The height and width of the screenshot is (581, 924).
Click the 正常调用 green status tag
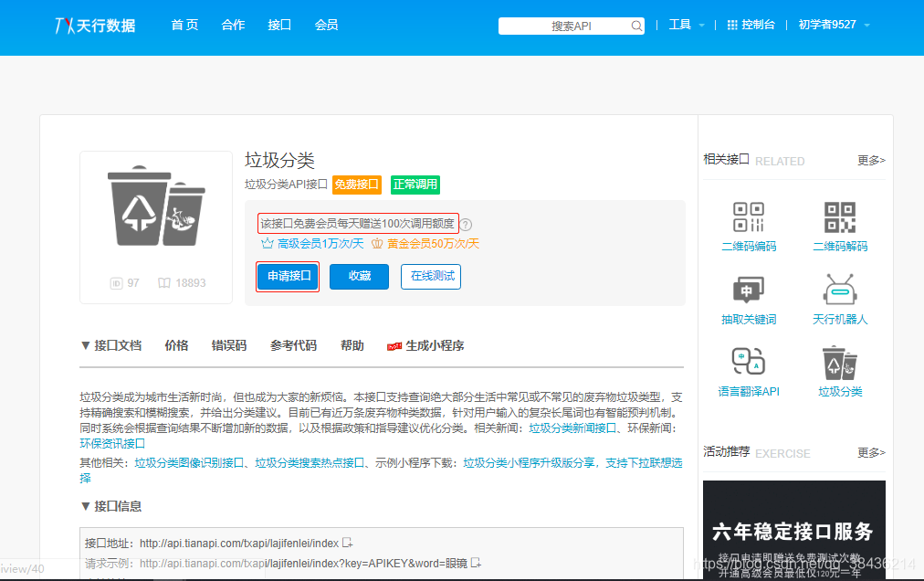(415, 185)
